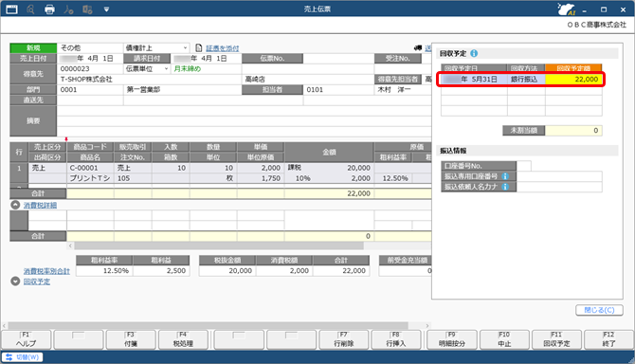635x364 pixels.
Task: Show info tooltip next to 回収予定 heading
Action: coord(474,53)
